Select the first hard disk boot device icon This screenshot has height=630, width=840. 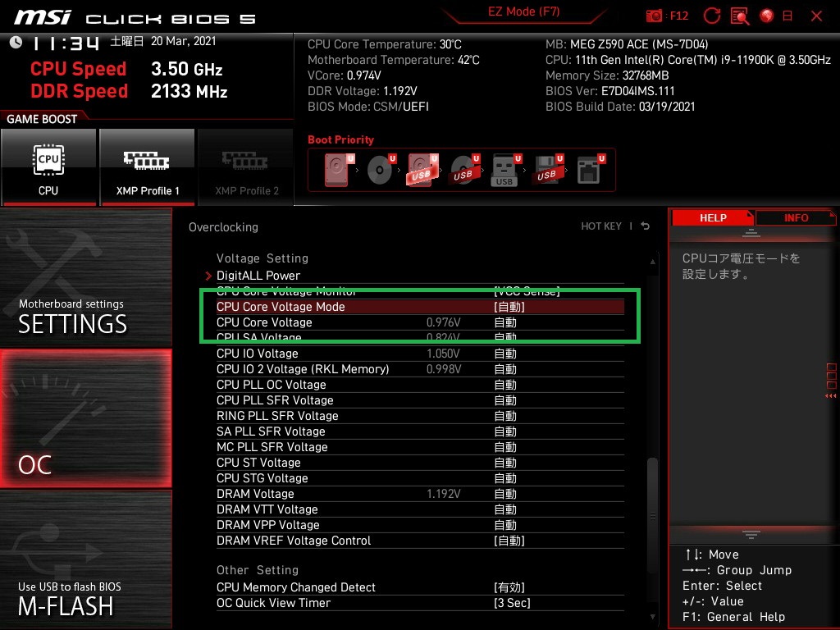pyautogui.click(x=339, y=170)
